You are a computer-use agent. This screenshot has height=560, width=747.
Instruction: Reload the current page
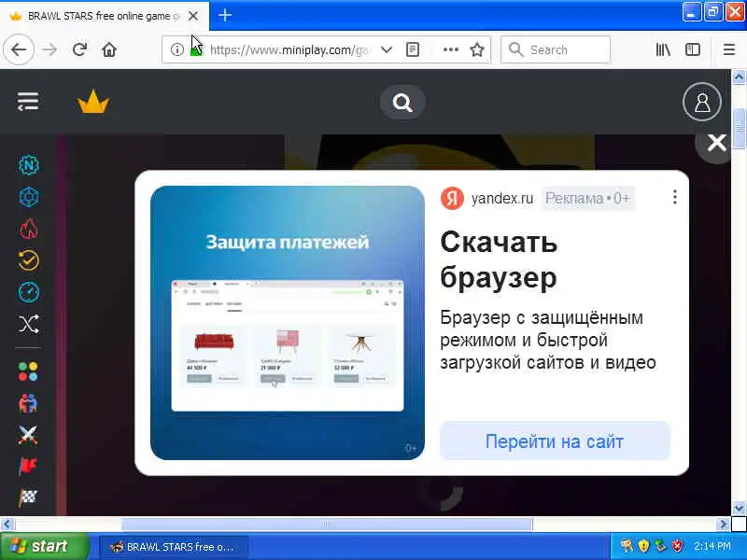click(79, 49)
